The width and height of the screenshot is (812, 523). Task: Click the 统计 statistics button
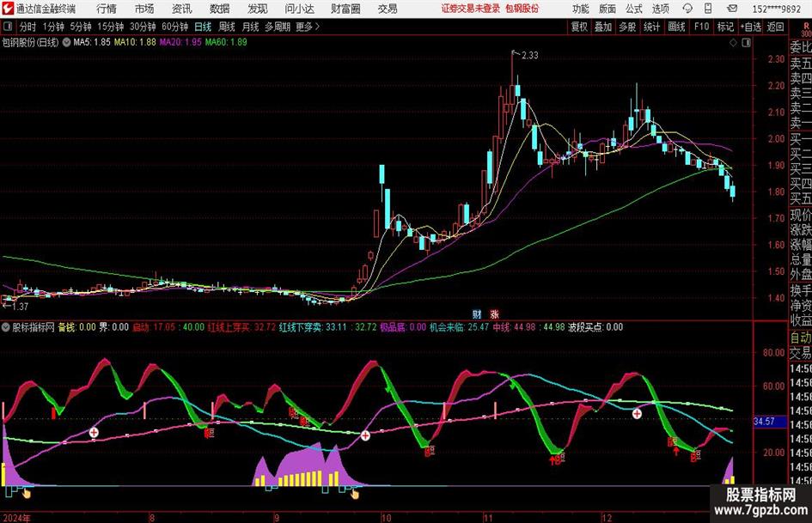click(651, 27)
